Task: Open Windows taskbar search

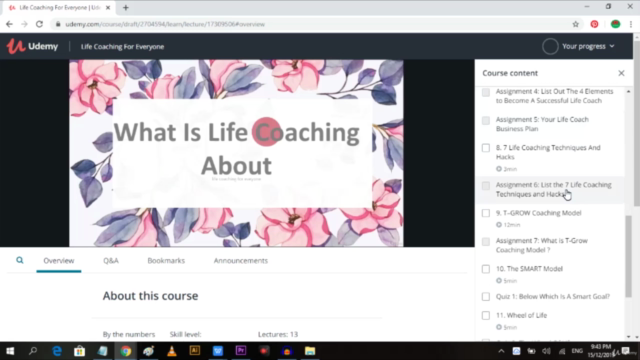Action: (33, 351)
